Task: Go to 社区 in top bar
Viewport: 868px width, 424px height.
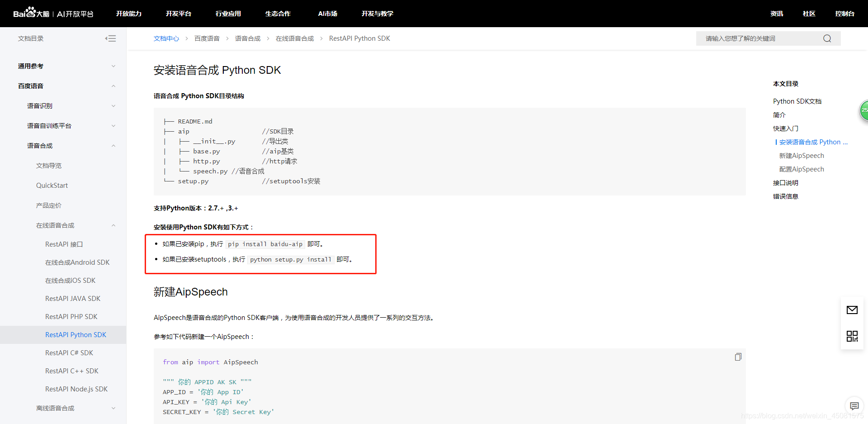Action: tap(809, 14)
